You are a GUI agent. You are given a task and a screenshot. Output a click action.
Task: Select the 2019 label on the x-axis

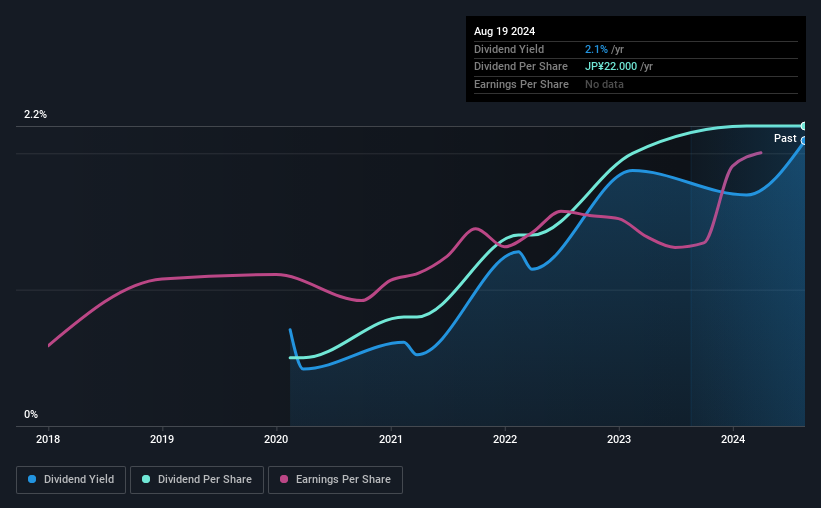click(162, 439)
